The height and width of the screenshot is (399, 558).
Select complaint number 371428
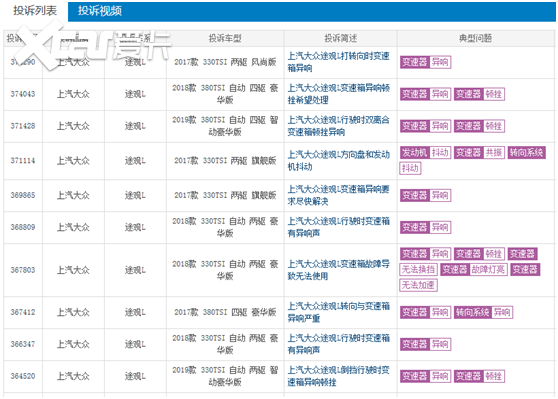coord(23,126)
